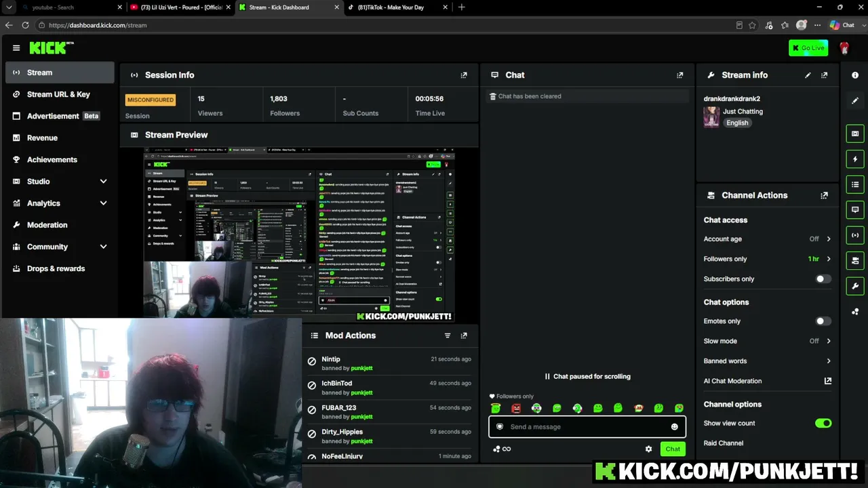
Task: Open the user avatar menu next to Go Live
Action: pos(844,48)
